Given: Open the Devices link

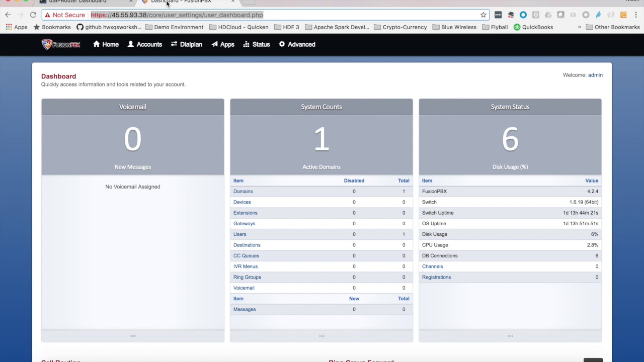Looking at the screenshot, I should tap(242, 202).
